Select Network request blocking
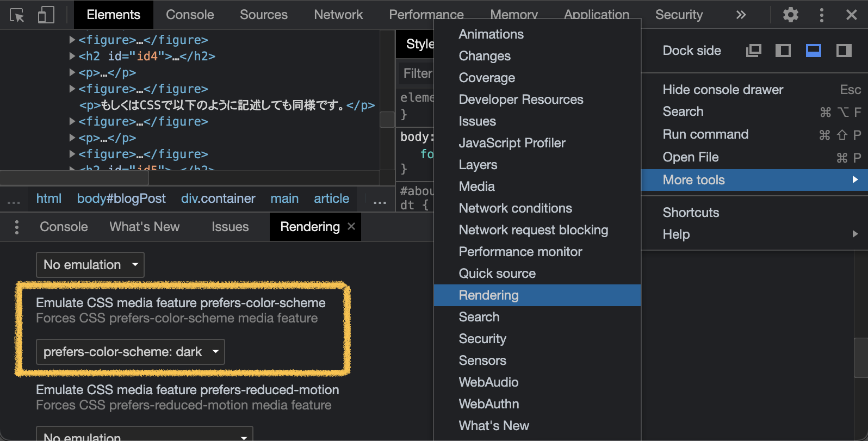This screenshot has height=441, width=868. pos(537,230)
